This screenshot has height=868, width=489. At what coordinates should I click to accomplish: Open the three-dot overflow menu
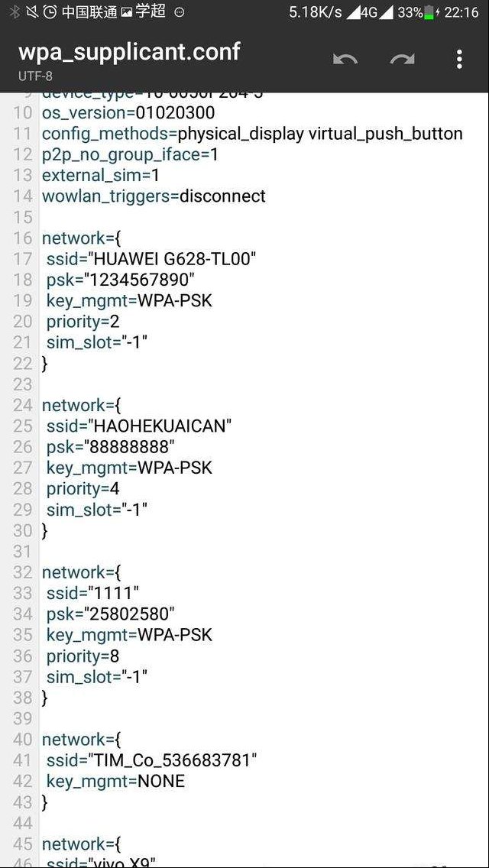pyautogui.click(x=459, y=59)
